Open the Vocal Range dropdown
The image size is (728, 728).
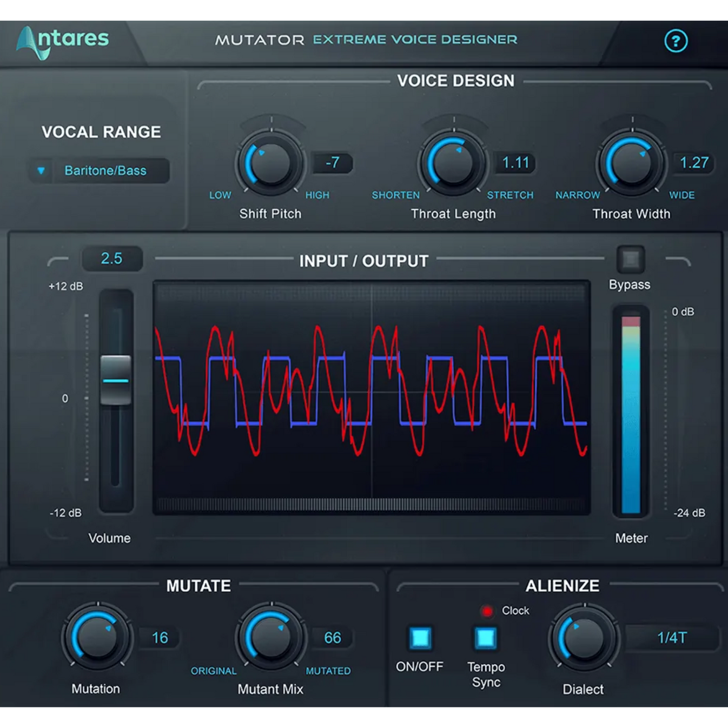point(100,170)
